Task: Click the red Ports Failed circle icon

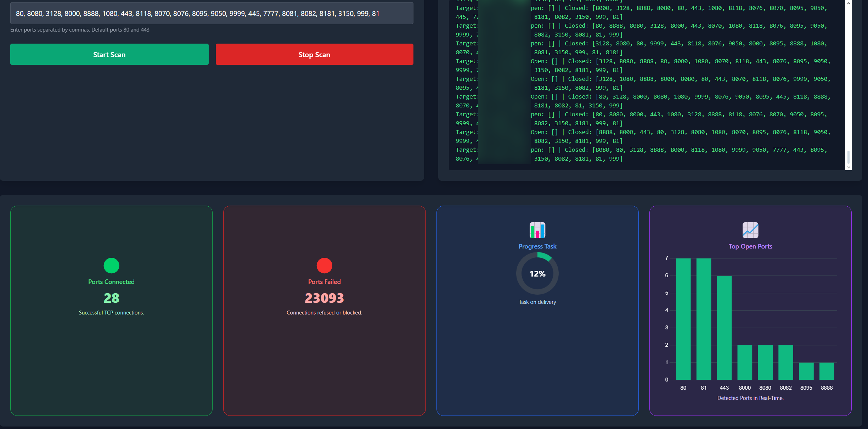Action: point(324,266)
